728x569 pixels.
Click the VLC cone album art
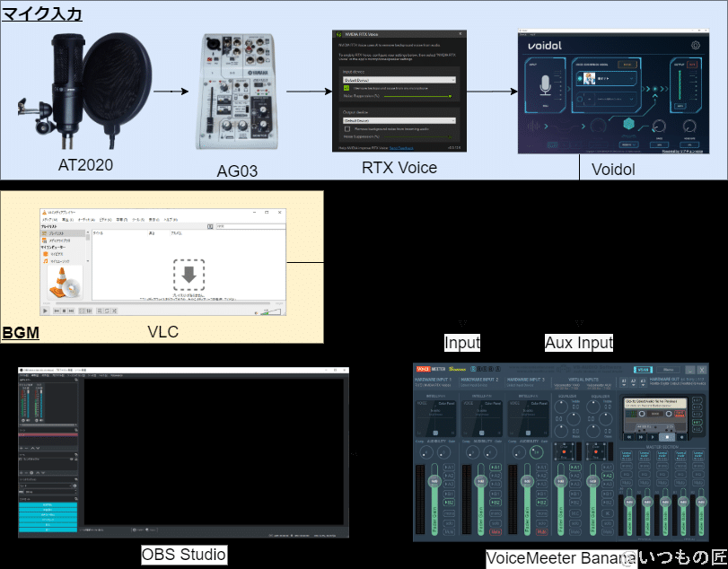coord(63,283)
